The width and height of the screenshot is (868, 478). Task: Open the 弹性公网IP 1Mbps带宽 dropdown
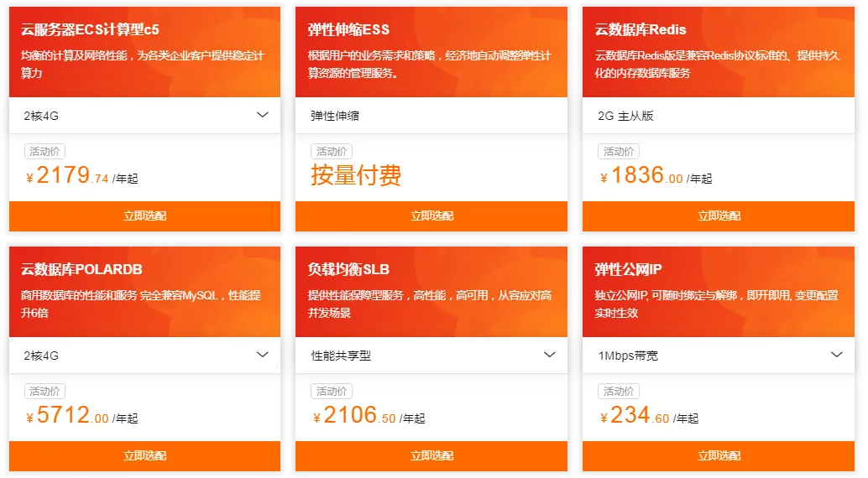click(718, 356)
